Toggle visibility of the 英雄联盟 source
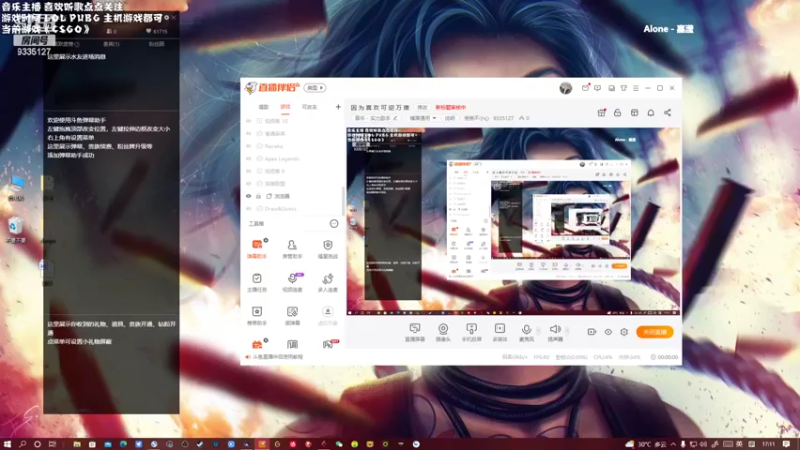The image size is (800, 450). (x=249, y=184)
